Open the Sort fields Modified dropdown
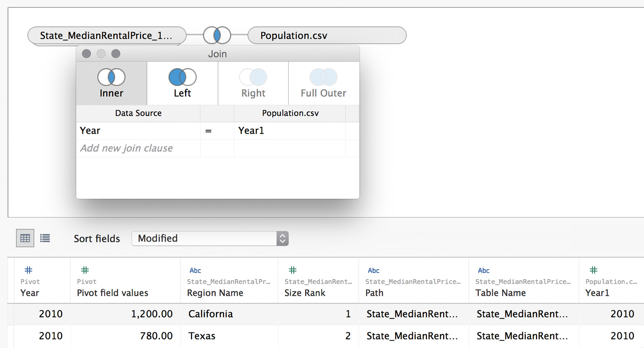644x348 pixels. click(x=210, y=238)
